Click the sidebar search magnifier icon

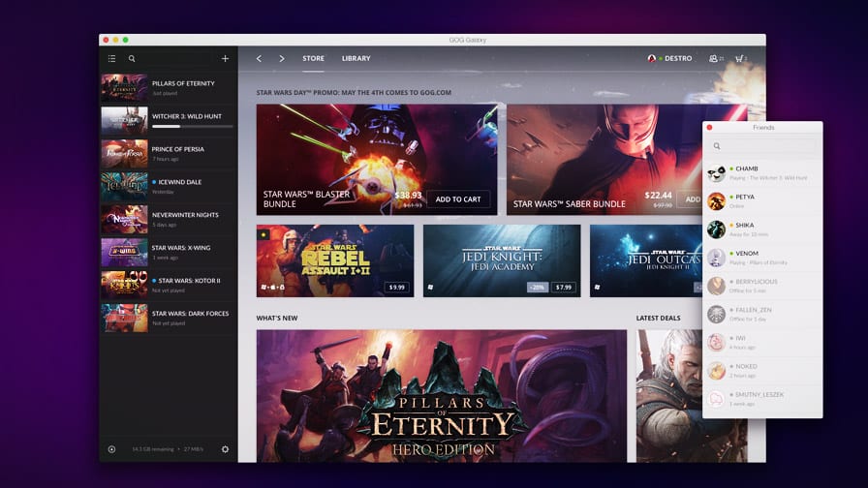point(132,58)
